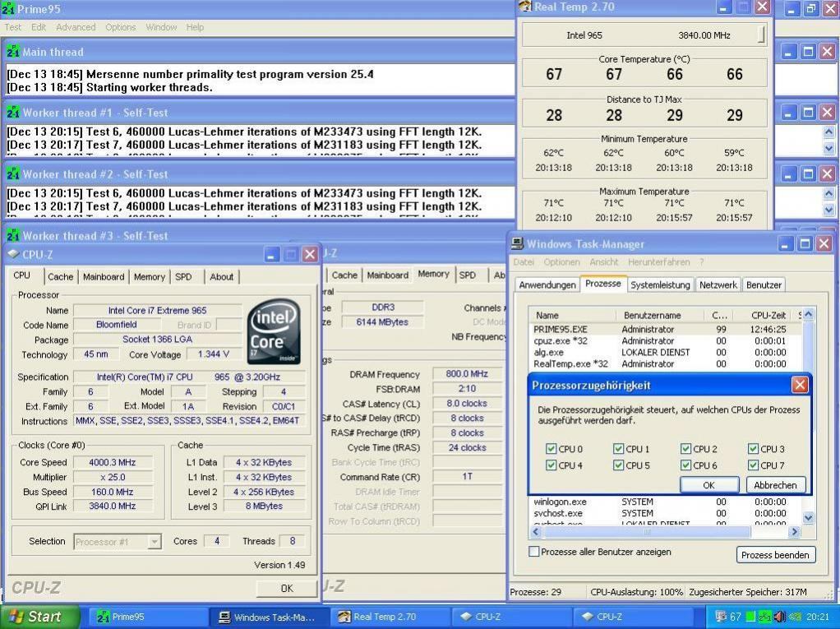Click the Windows Start button
Screen dimensions: 840x629
(40, 617)
